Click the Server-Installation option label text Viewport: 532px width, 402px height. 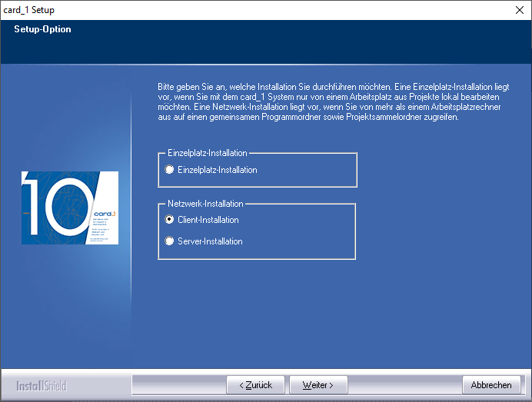click(x=210, y=241)
